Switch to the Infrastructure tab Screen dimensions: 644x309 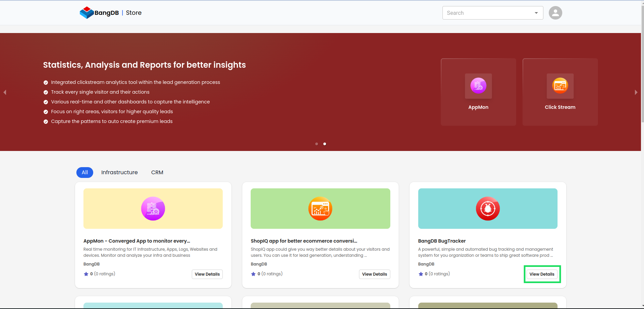click(x=119, y=172)
